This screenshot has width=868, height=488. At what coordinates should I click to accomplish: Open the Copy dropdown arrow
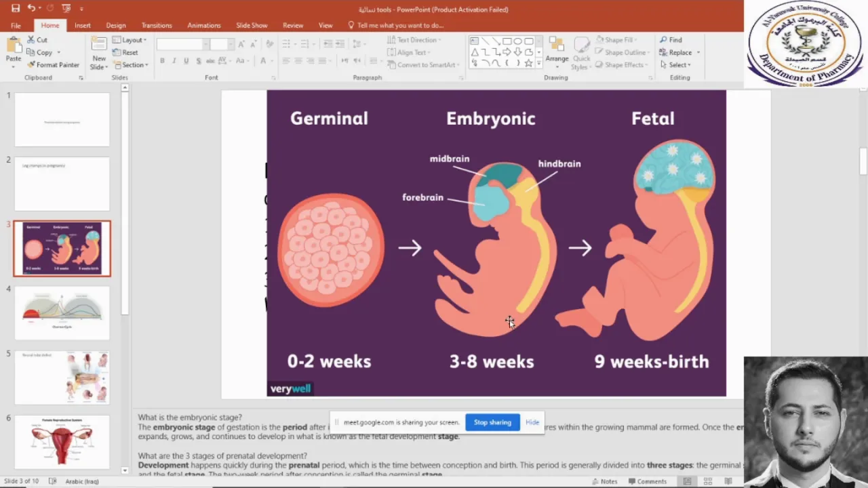tap(58, 53)
